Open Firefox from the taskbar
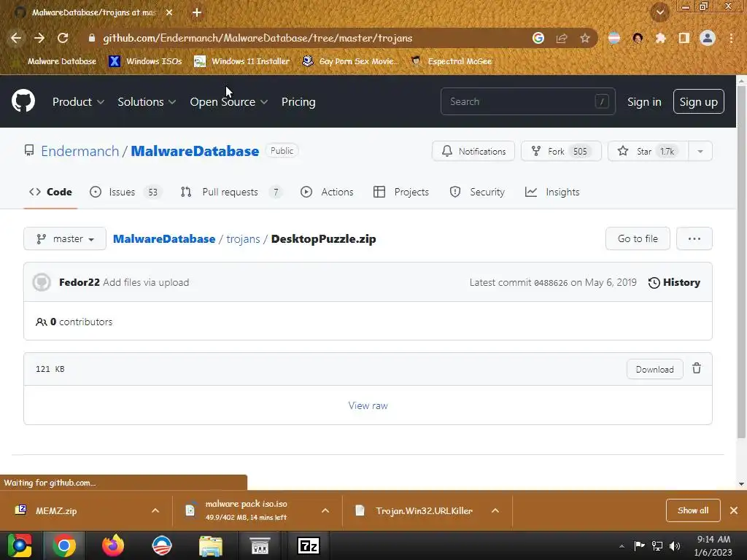The width and height of the screenshot is (747, 560). 113,545
